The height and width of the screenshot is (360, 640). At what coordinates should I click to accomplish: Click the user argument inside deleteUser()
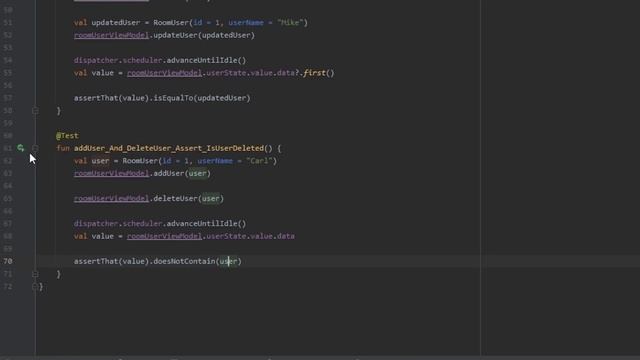click(x=211, y=198)
